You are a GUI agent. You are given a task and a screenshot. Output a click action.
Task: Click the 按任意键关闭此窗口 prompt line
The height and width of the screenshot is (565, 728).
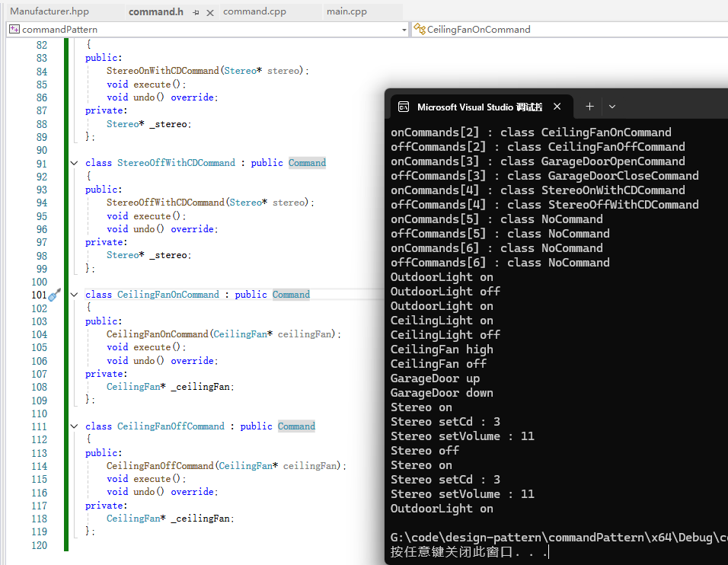468,552
